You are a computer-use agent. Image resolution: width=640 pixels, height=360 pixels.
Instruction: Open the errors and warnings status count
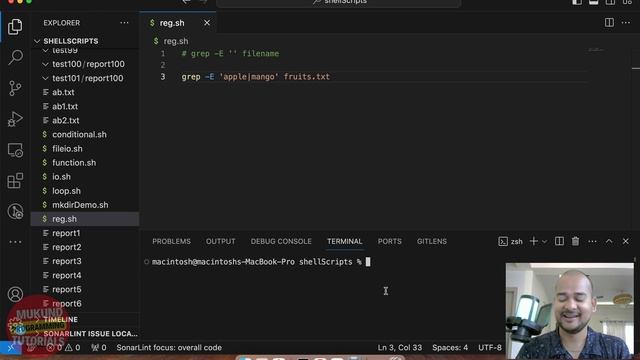tap(64, 348)
